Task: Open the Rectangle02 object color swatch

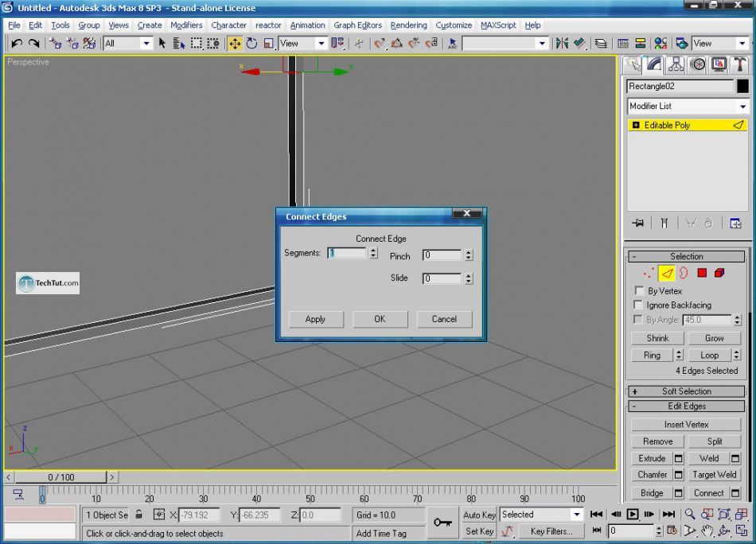Action: tap(742, 86)
